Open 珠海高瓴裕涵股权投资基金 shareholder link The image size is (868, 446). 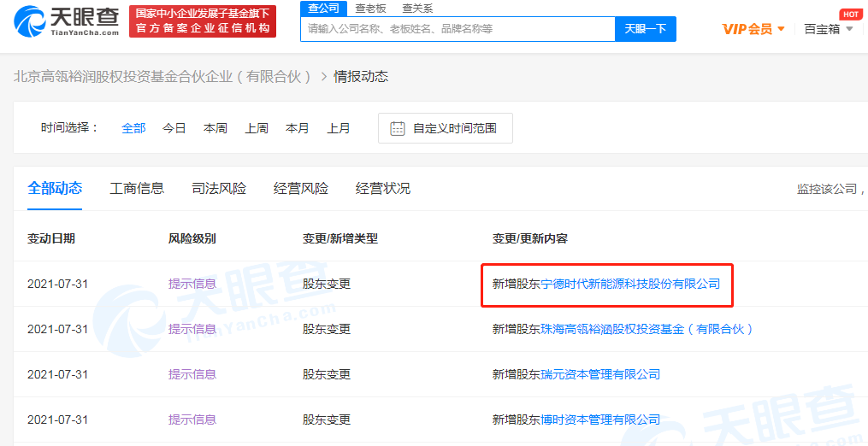(x=647, y=329)
